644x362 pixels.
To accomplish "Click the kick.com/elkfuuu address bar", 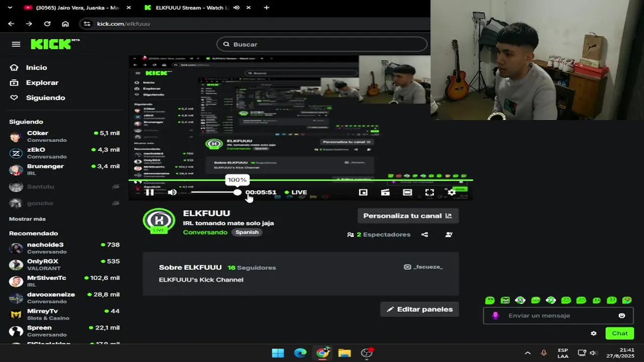I will coord(123,24).
